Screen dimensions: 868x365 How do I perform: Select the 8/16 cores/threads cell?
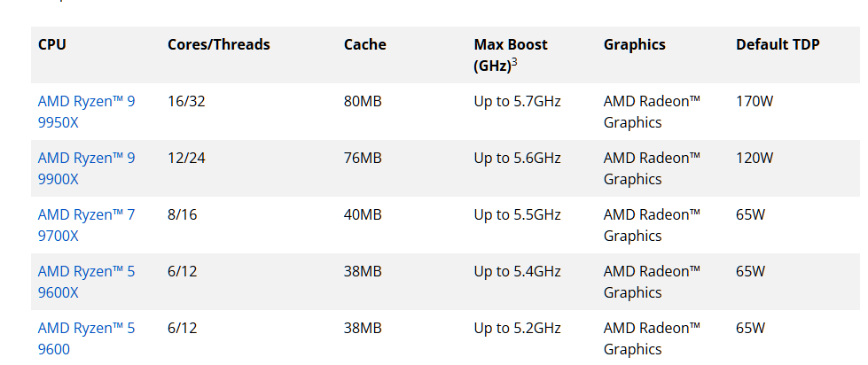coord(182,214)
